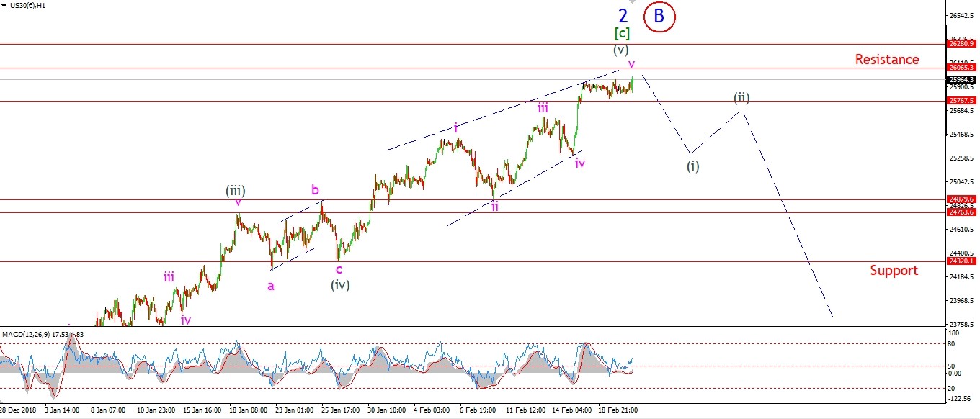
Task: Click the 26065.3 resistance price tag
Action: click(x=962, y=68)
